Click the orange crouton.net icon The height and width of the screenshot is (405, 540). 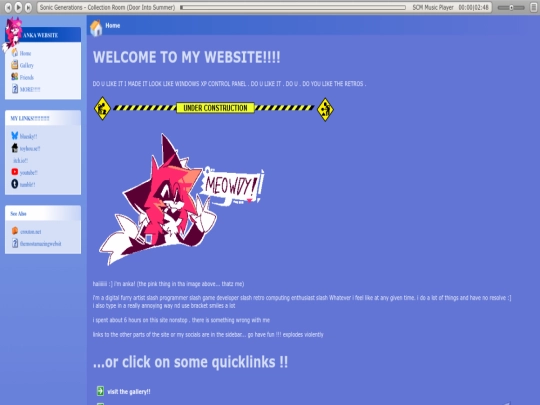tap(14, 231)
